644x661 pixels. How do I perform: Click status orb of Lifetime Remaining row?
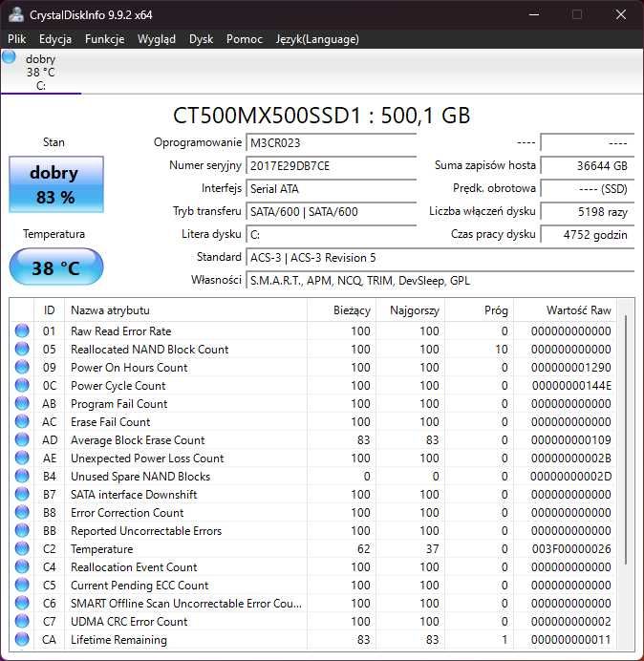pos(22,639)
